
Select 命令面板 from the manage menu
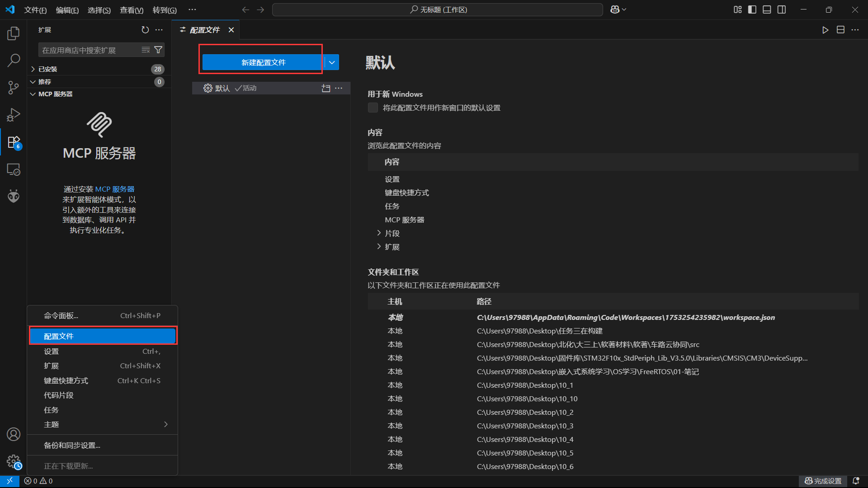103,316
